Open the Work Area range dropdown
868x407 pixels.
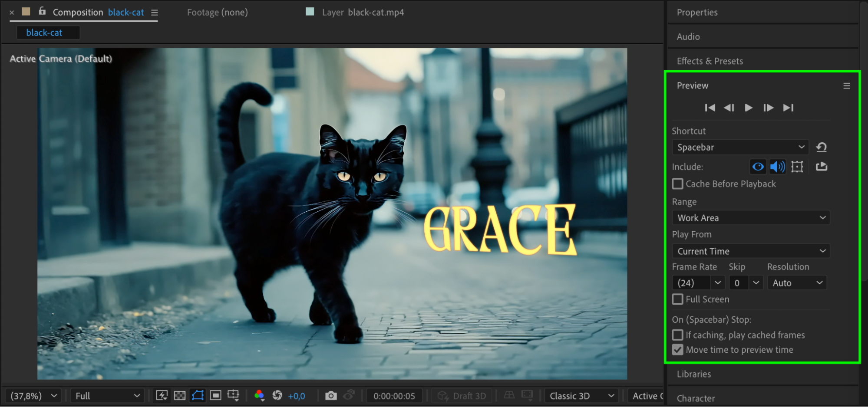751,218
